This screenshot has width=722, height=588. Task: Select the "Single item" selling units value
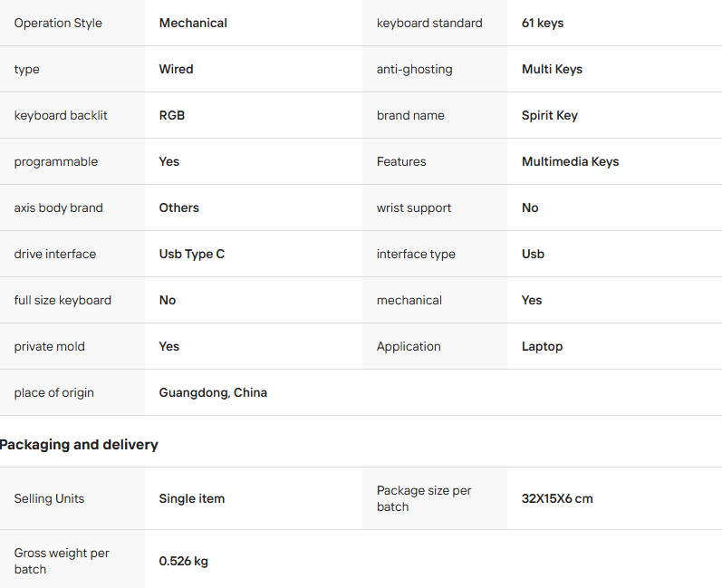[191, 498]
